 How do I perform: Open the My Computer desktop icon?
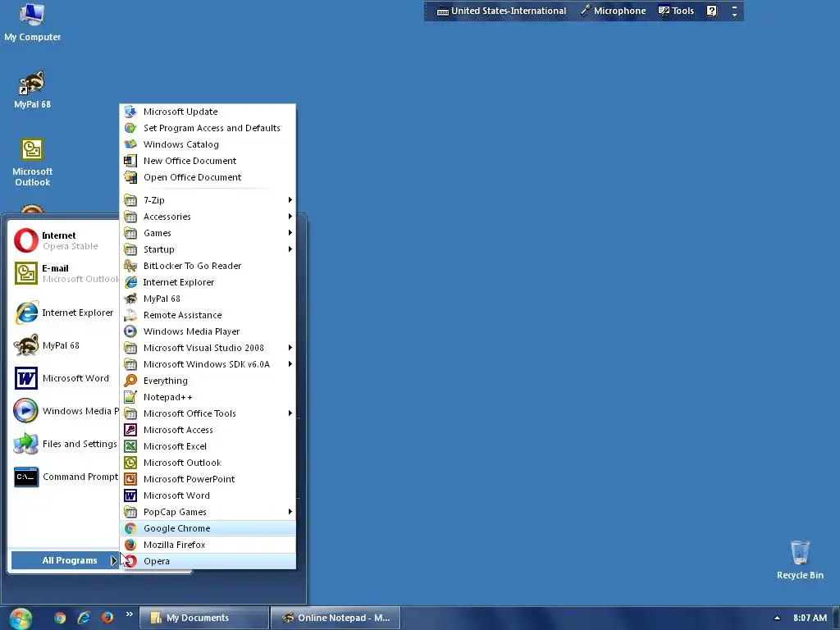[32, 23]
